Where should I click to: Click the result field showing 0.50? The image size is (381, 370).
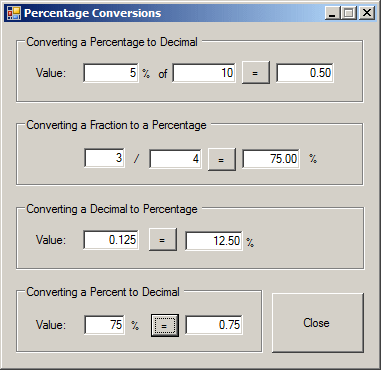pos(305,73)
